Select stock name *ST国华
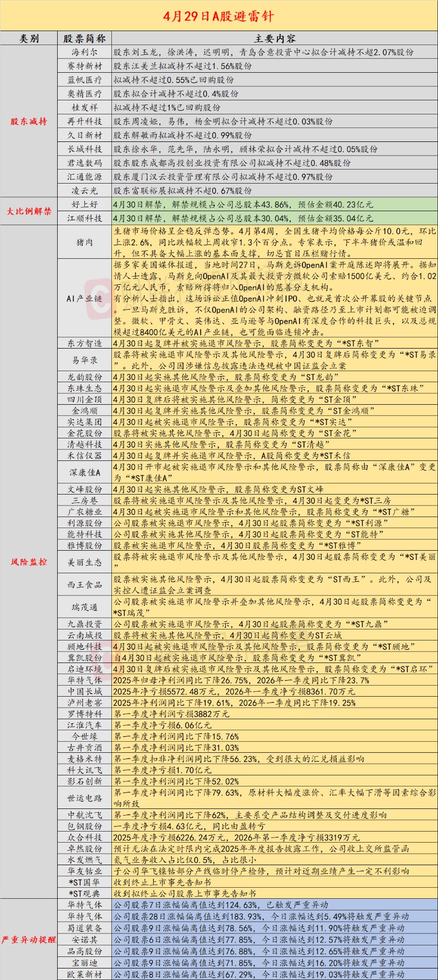438x980 pixels. (x=85, y=883)
